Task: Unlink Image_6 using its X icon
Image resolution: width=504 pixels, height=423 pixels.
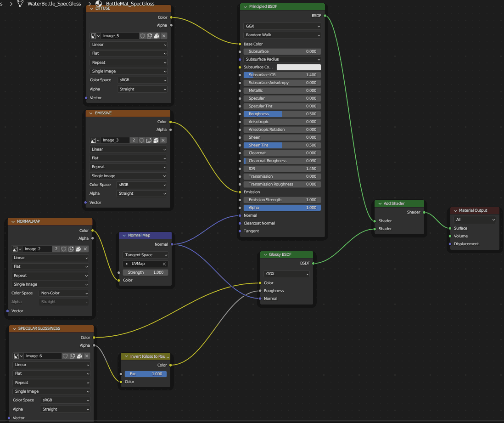Action: (86, 356)
